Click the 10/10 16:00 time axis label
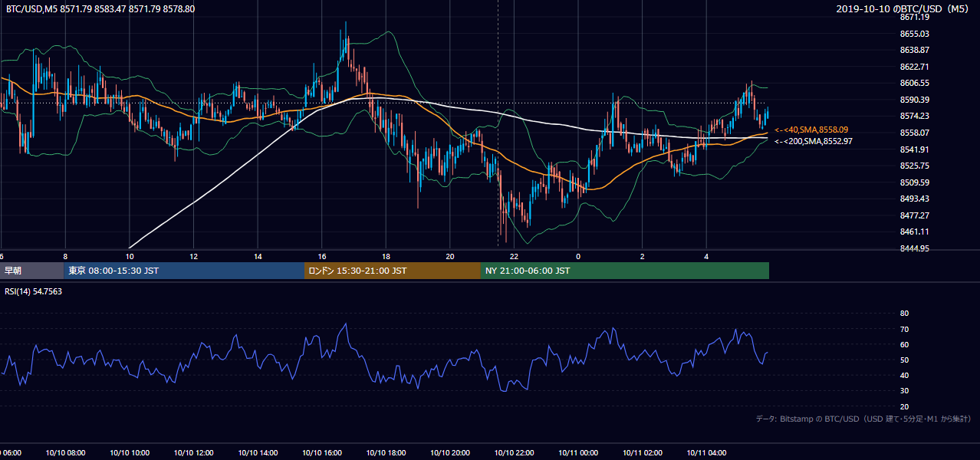The image size is (980, 460). click(x=321, y=453)
